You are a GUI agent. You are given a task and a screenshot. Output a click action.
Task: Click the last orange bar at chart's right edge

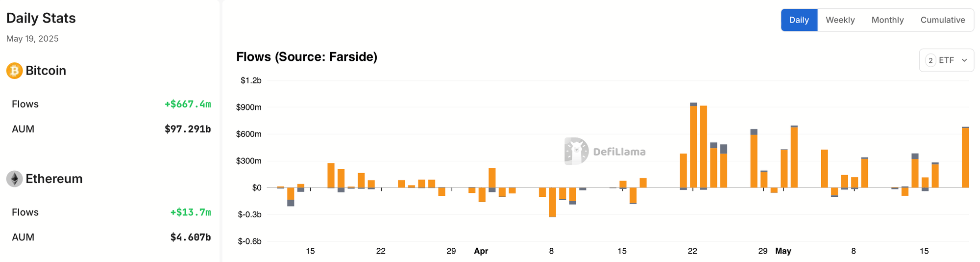pyautogui.click(x=965, y=157)
